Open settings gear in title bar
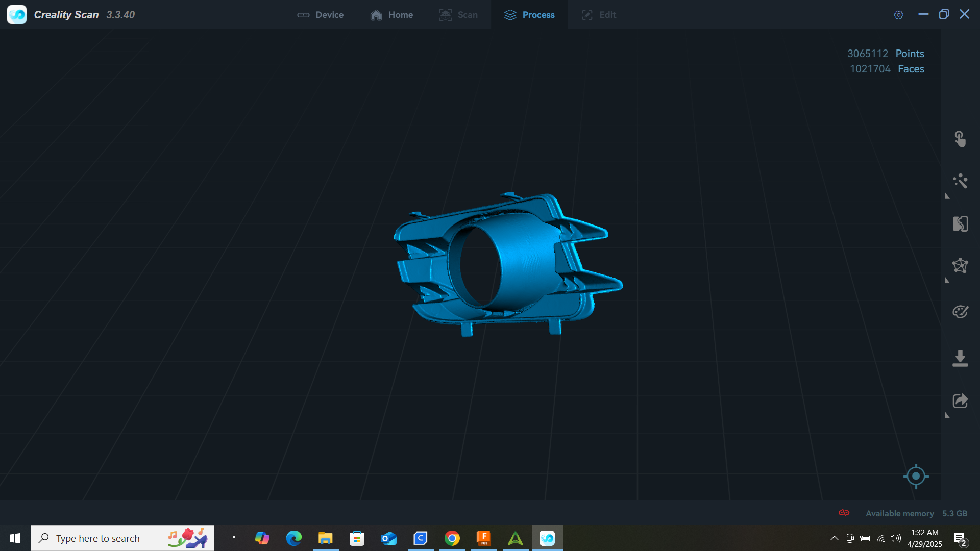 tap(898, 15)
